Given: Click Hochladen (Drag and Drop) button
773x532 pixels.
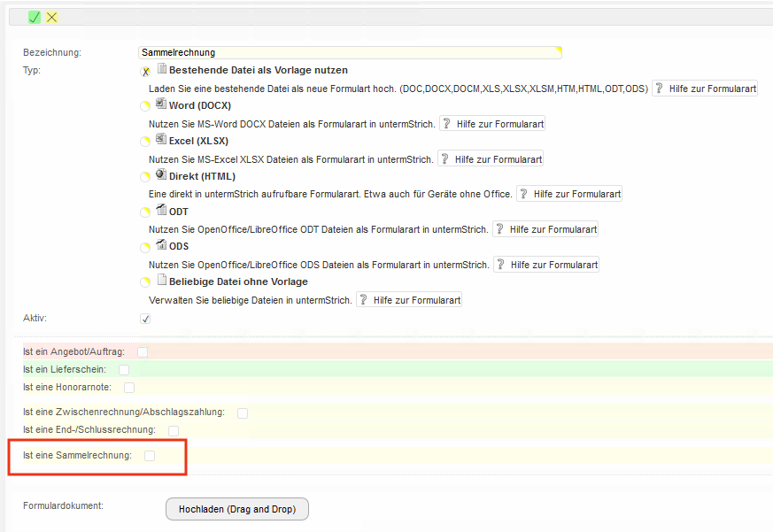Looking at the screenshot, I should [x=236, y=509].
